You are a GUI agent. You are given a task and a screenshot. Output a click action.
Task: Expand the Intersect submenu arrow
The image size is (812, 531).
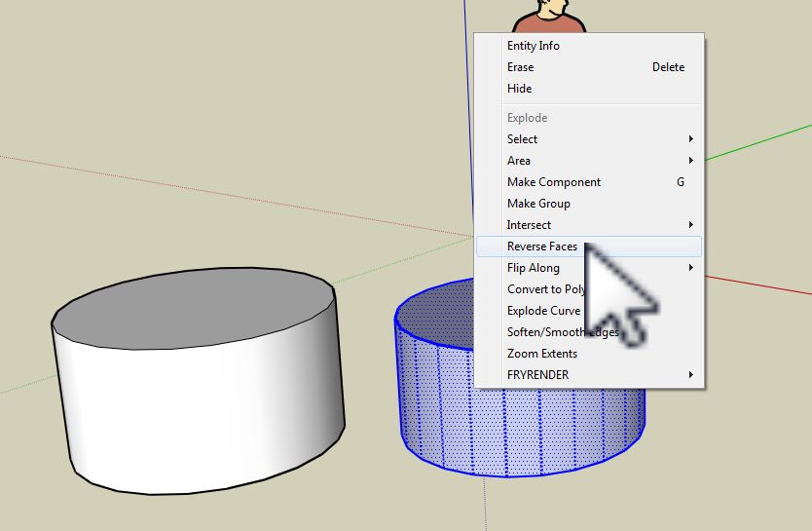690,225
